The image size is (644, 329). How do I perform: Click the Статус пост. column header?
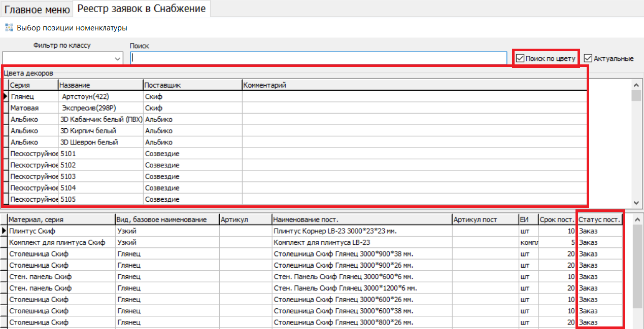coord(599,220)
